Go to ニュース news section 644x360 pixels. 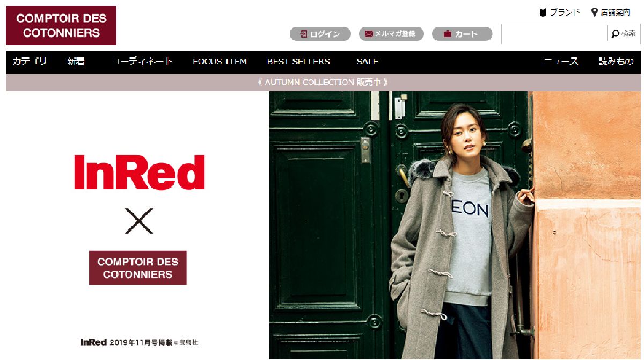(x=561, y=61)
